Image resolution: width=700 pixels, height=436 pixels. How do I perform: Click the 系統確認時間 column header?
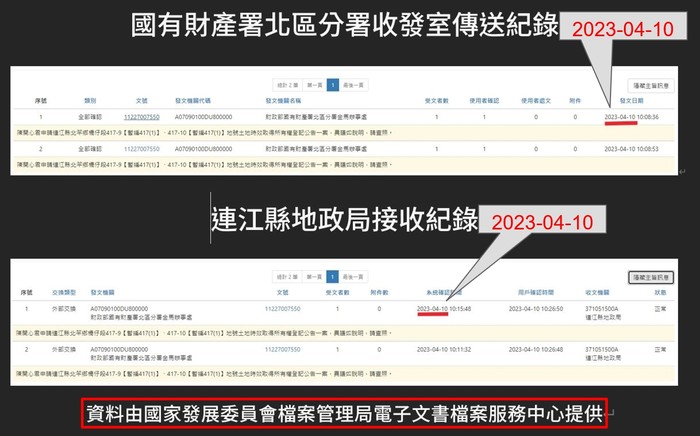pyautogui.click(x=439, y=293)
